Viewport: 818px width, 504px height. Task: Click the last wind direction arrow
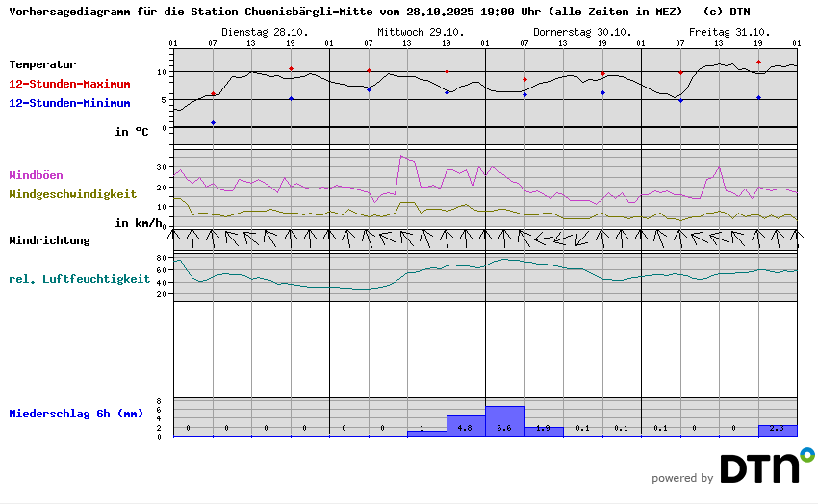(x=795, y=237)
